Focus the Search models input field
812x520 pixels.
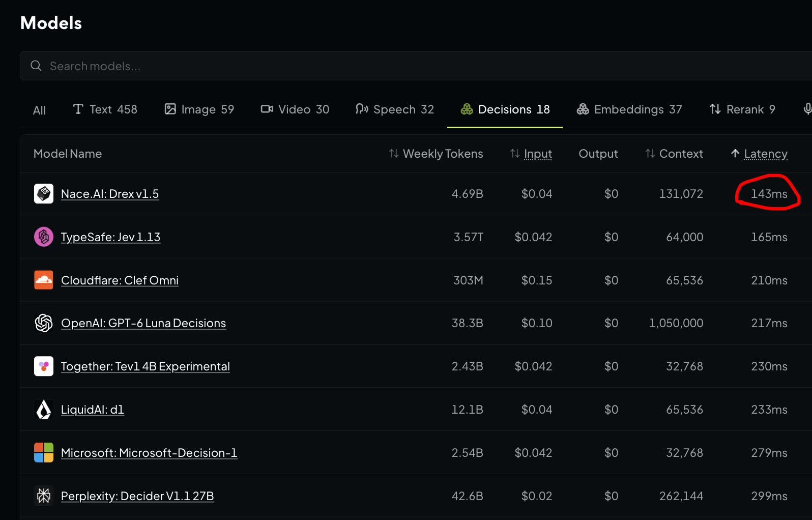(x=416, y=66)
